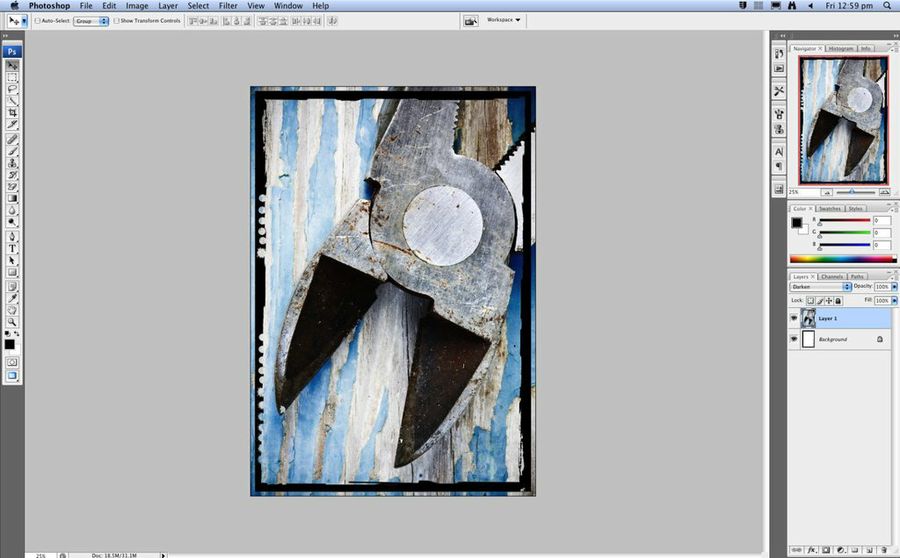Open the layer Fill slider arrow
This screenshot has width=900, height=558.
894,301
